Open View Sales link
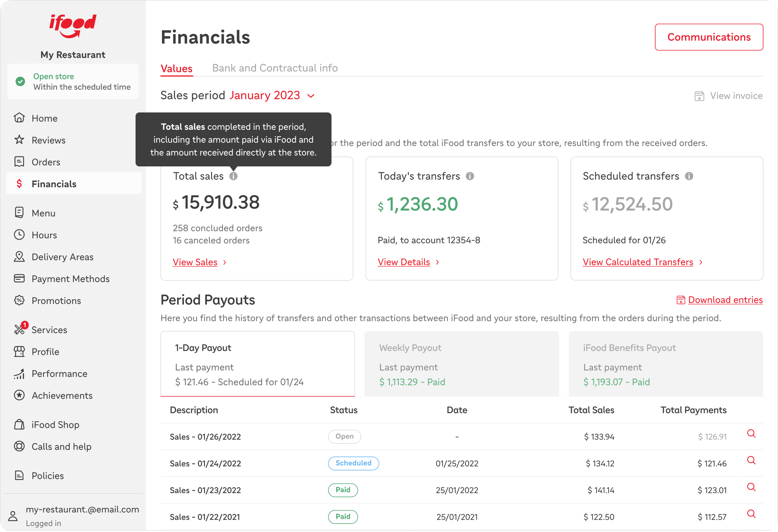 click(x=195, y=262)
